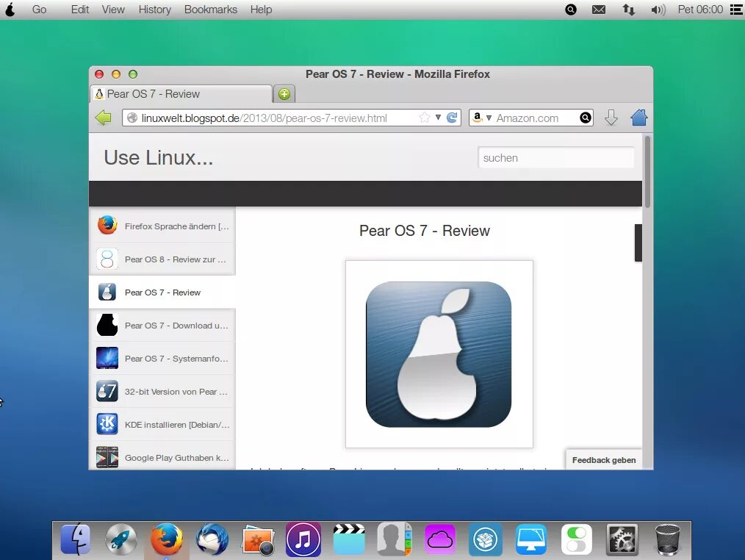Open the View menu
Screen dimensions: 745x560
113,10
